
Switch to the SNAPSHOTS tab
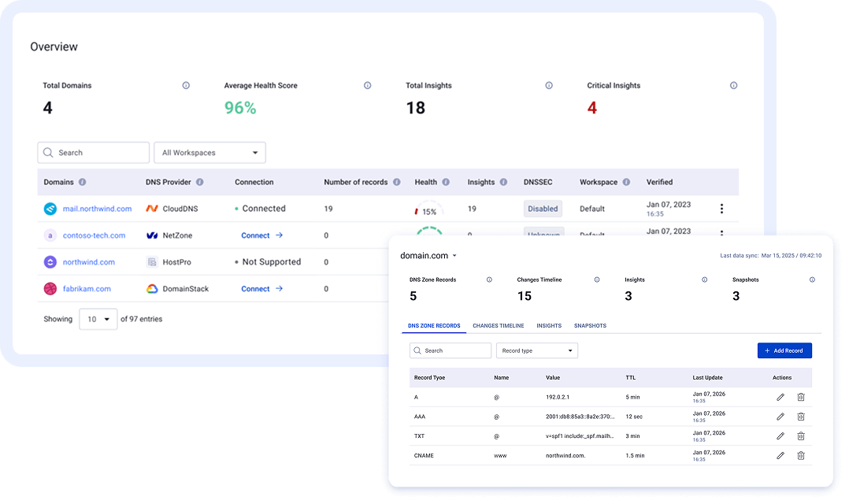pyautogui.click(x=590, y=326)
